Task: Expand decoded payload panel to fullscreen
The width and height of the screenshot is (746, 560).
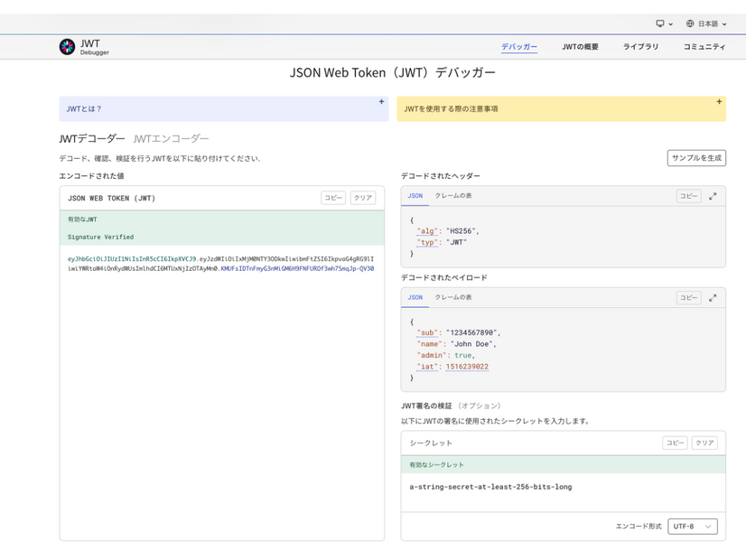Action: 714,296
